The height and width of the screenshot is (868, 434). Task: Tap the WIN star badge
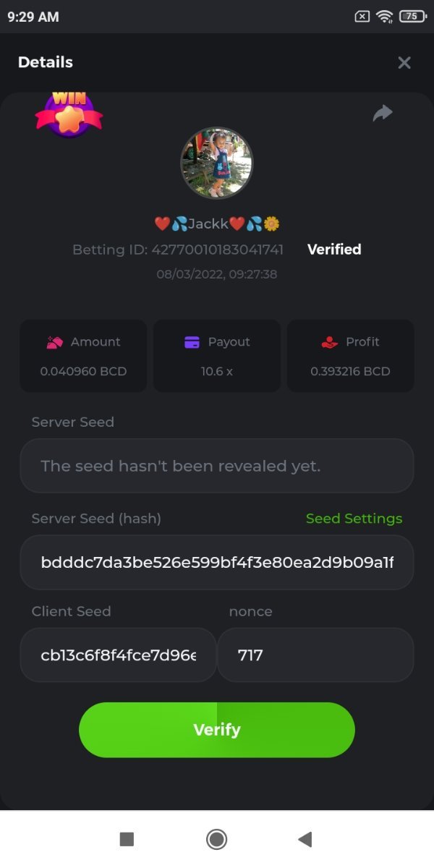pos(69,116)
